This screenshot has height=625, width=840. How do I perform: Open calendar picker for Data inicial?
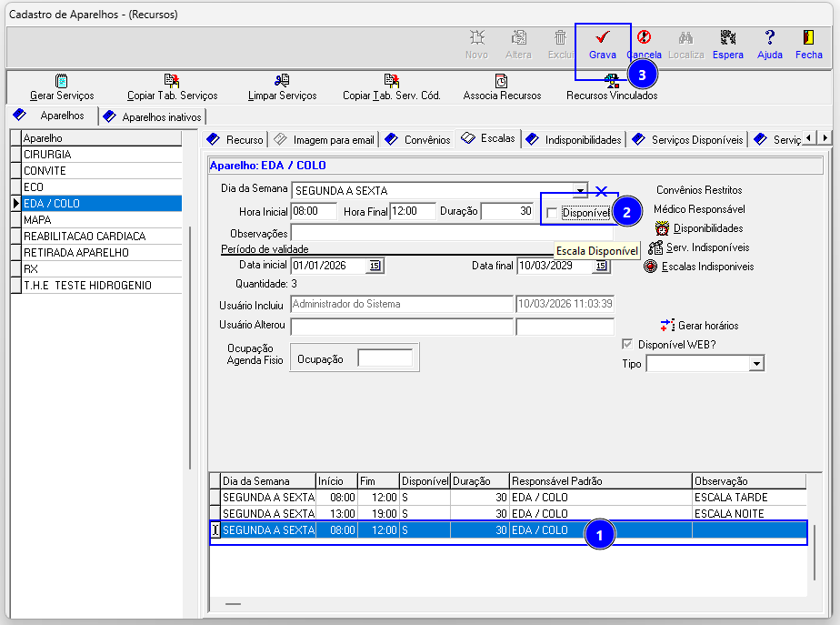(x=375, y=267)
